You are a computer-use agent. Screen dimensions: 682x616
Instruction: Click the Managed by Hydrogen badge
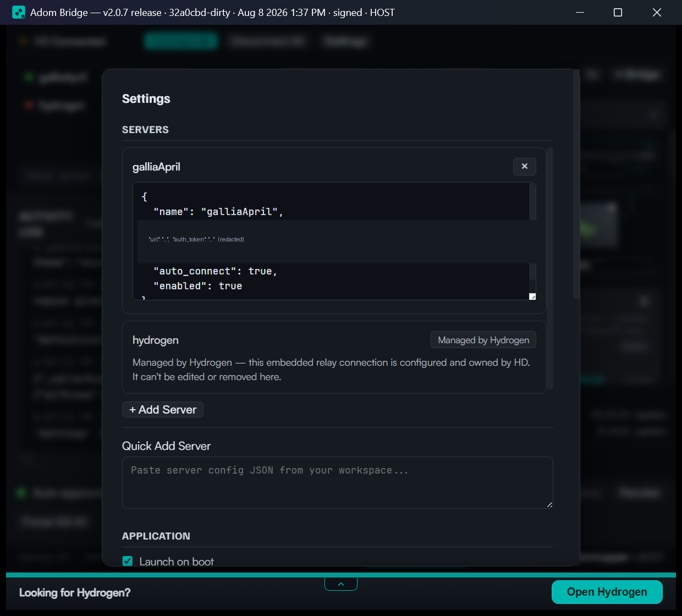(483, 340)
